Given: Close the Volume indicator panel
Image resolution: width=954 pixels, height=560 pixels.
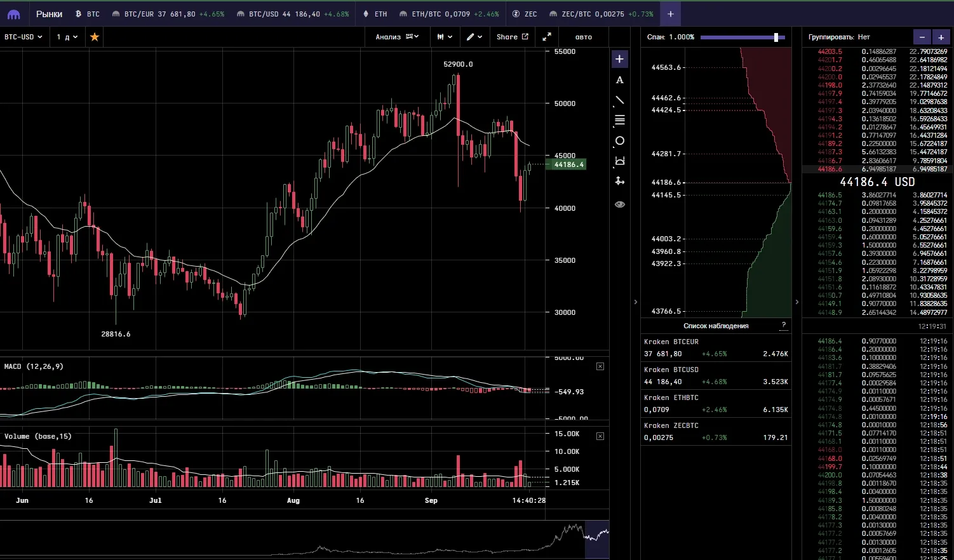Looking at the screenshot, I should click(600, 436).
